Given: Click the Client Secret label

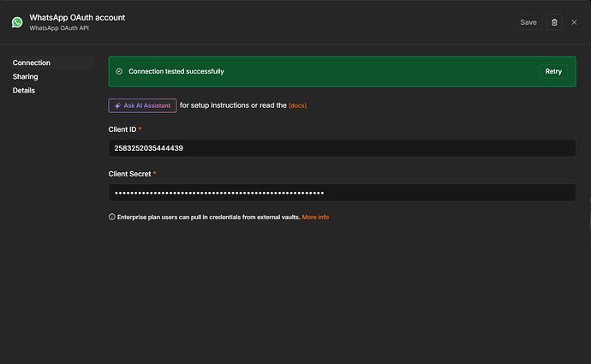Looking at the screenshot, I should [x=129, y=174].
